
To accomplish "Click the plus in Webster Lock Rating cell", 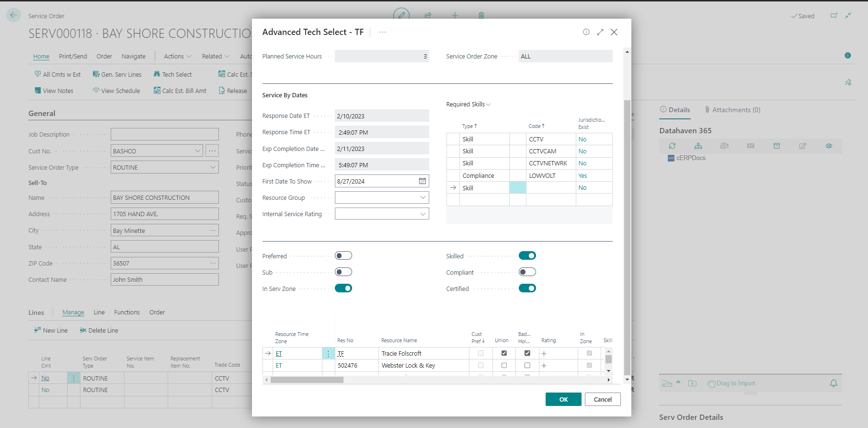I will tap(544, 366).
